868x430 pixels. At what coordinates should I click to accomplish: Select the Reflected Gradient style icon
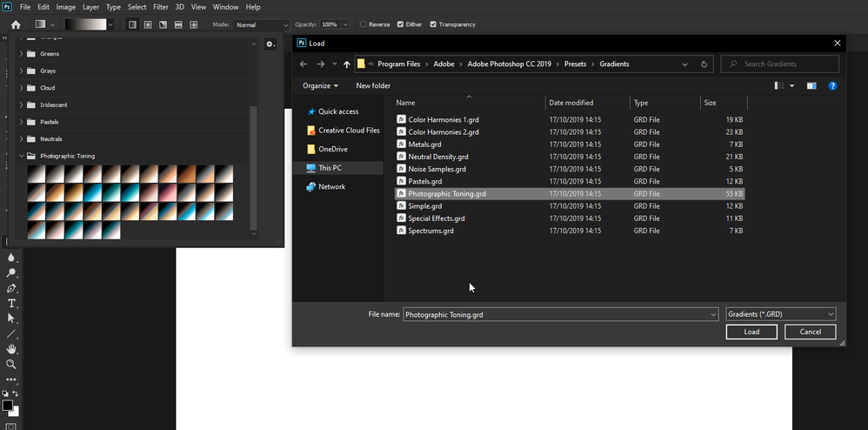(x=178, y=24)
